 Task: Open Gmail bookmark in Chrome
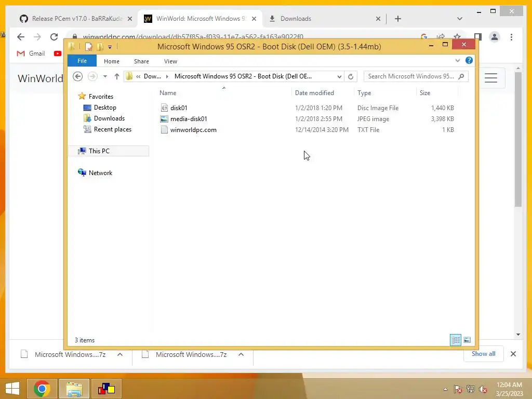(x=31, y=54)
